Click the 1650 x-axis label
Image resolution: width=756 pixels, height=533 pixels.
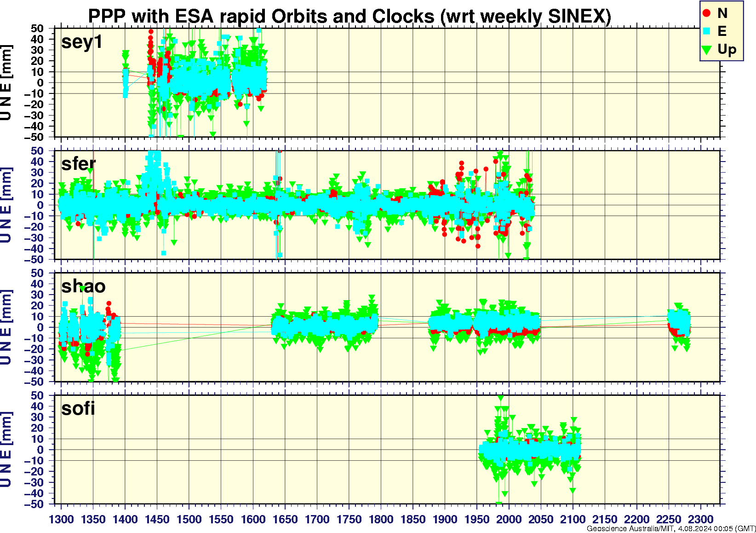[x=285, y=519]
